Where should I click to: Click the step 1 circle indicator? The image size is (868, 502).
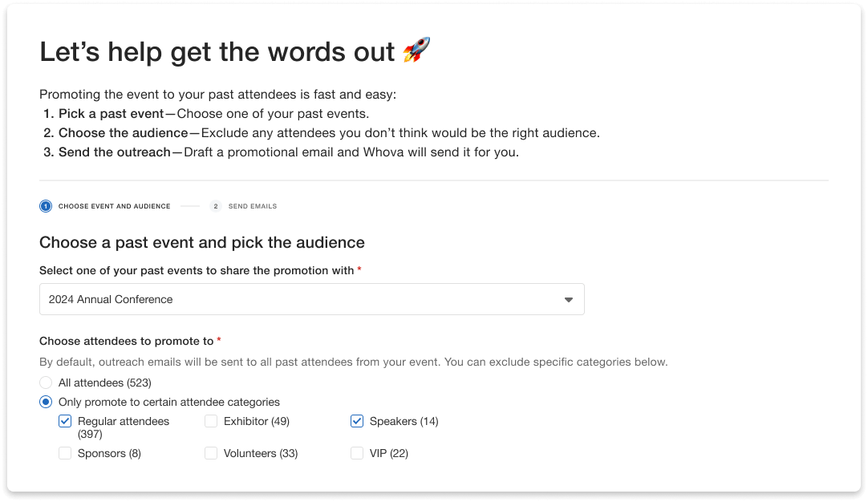pos(46,206)
